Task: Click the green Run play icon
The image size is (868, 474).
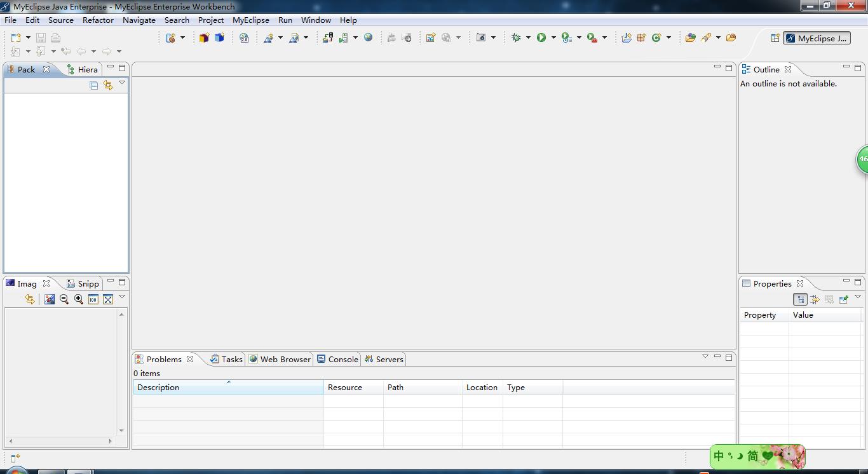Action: [x=541, y=38]
